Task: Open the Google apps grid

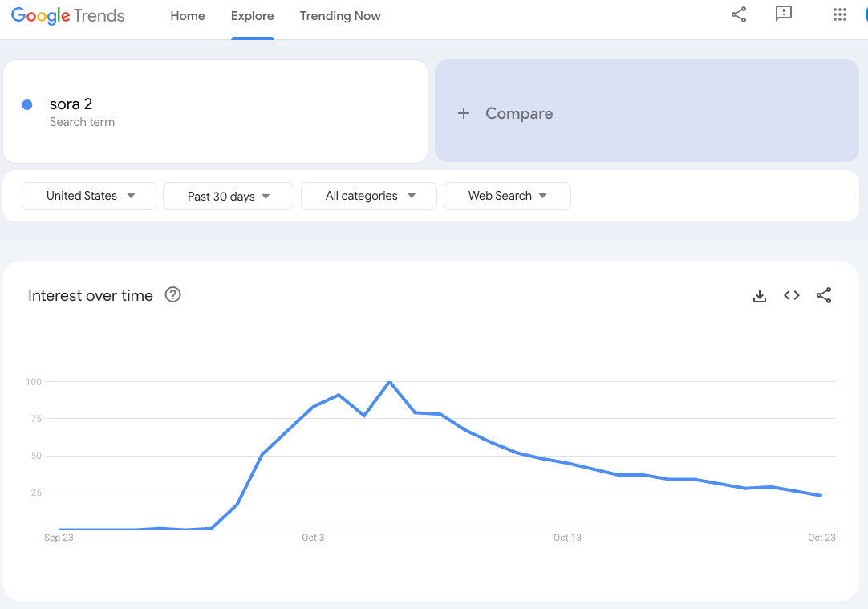Action: 840,14
